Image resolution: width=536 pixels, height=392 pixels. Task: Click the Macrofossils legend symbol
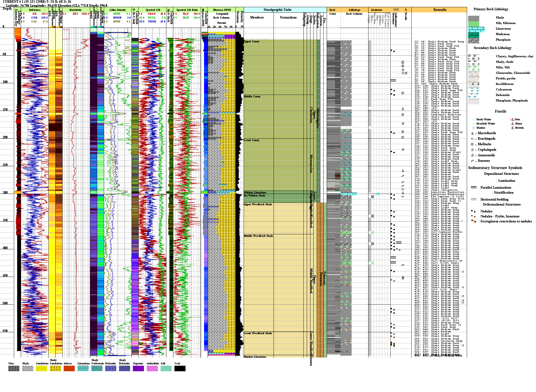click(x=472, y=133)
